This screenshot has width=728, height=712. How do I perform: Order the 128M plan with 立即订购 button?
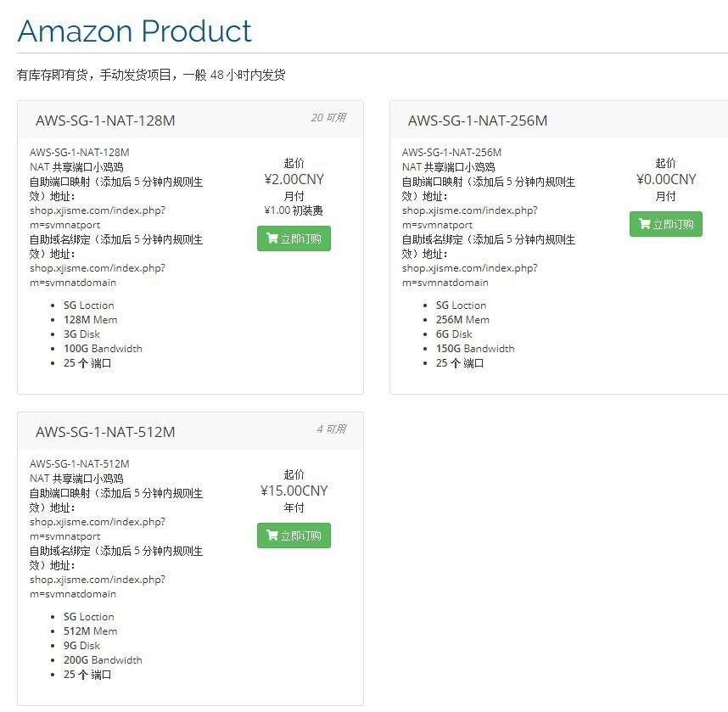tap(294, 238)
